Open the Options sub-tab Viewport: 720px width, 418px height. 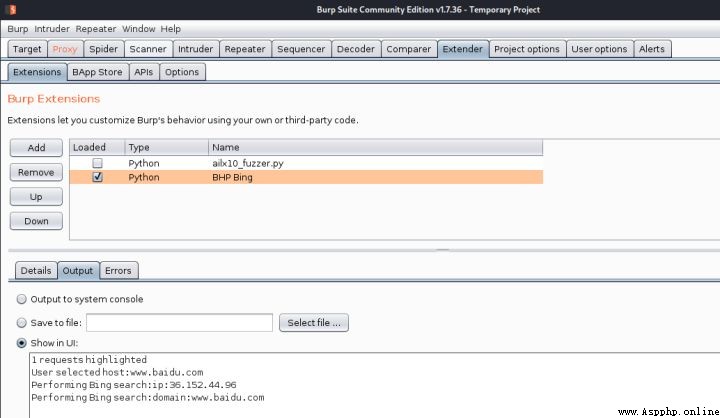coord(182,72)
